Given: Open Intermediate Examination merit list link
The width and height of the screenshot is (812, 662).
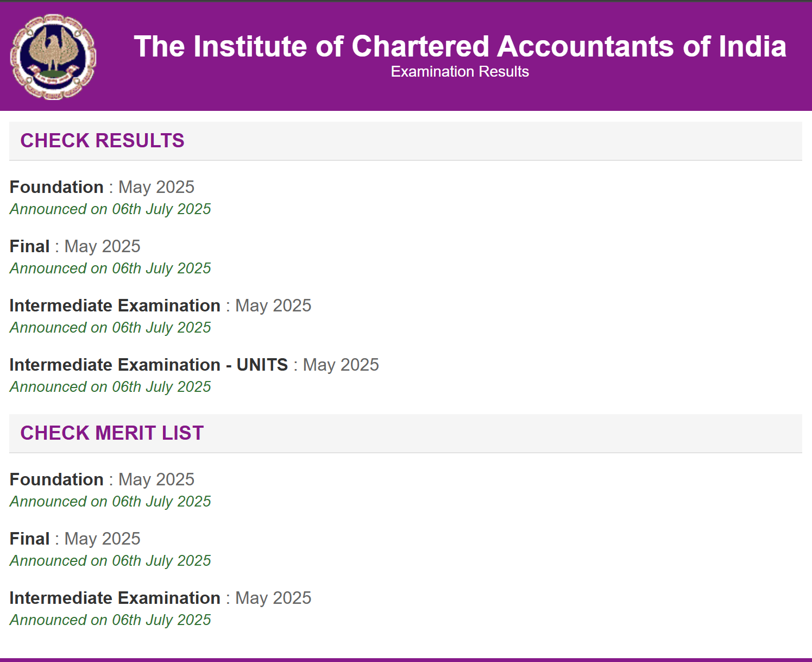Looking at the screenshot, I should coord(160,598).
